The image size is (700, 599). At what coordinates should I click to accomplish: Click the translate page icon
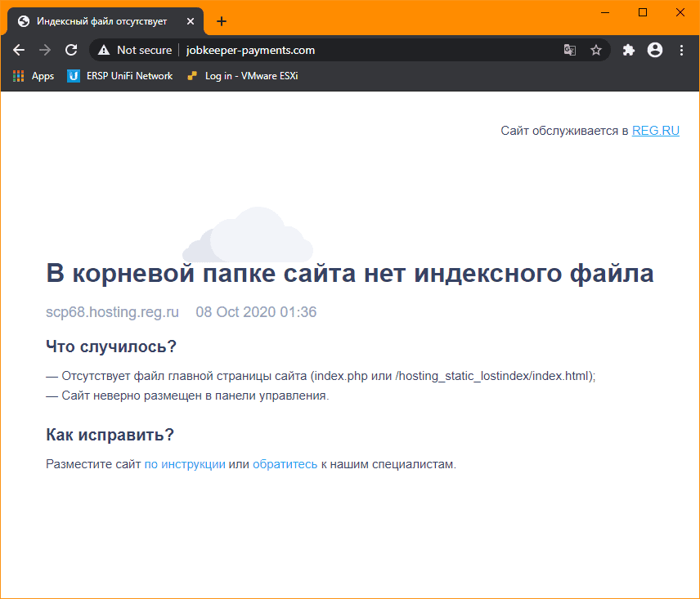[570, 50]
